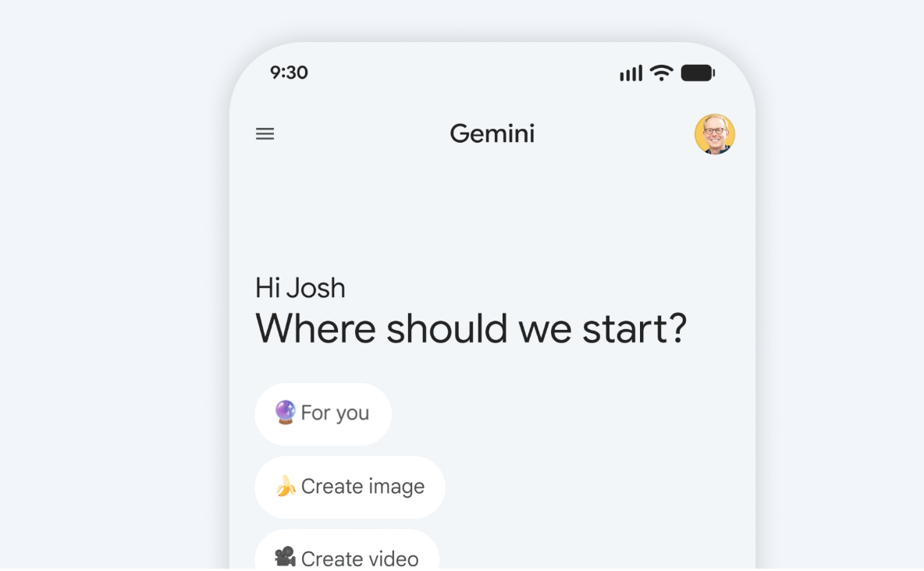Click the crystal ball icon
924x571 pixels.
[285, 413]
